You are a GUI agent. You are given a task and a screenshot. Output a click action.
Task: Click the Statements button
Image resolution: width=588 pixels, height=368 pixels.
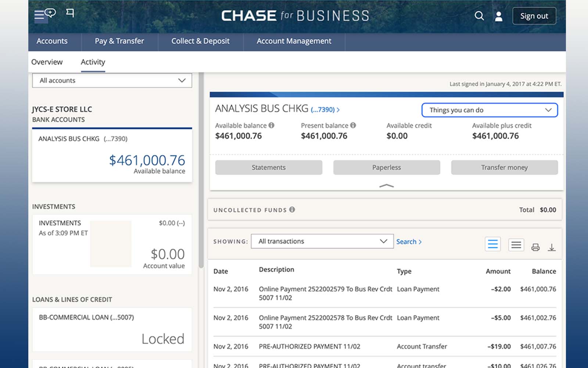(x=269, y=167)
